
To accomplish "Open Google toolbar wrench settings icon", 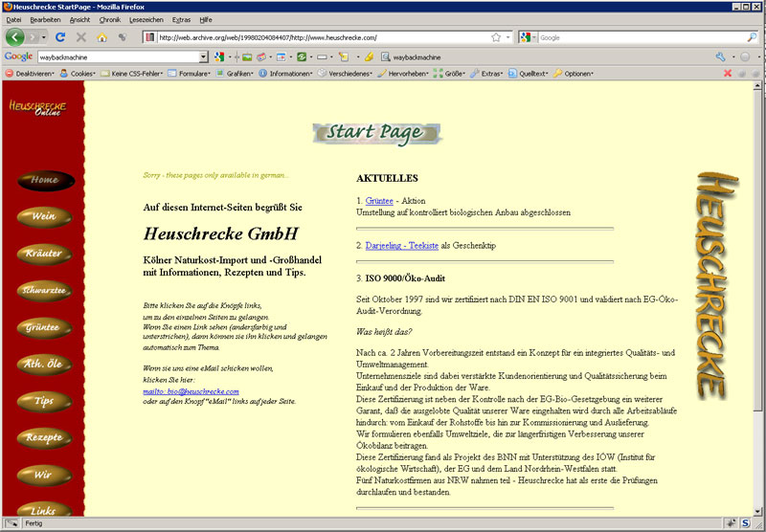I will coord(721,57).
